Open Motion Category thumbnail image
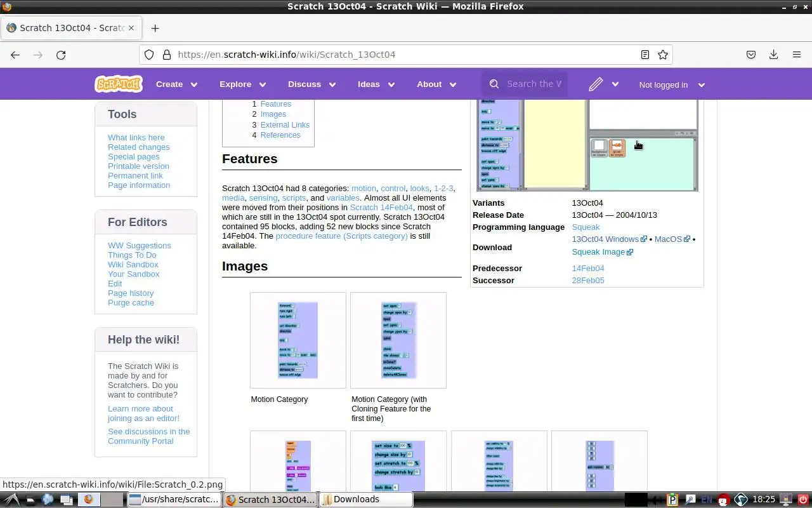The height and width of the screenshot is (508, 812). pos(298,340)
